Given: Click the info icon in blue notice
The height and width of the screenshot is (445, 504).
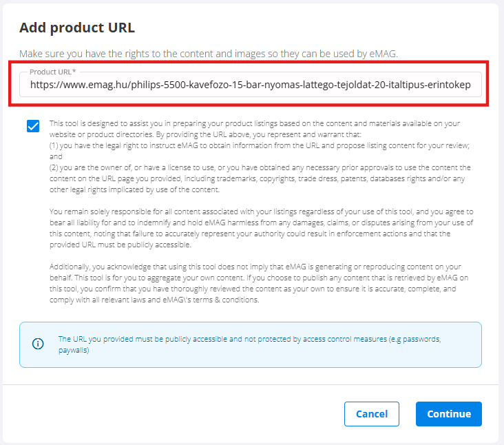Looking at the screenshot, I should pyautogui.click(x=38, y=344).
